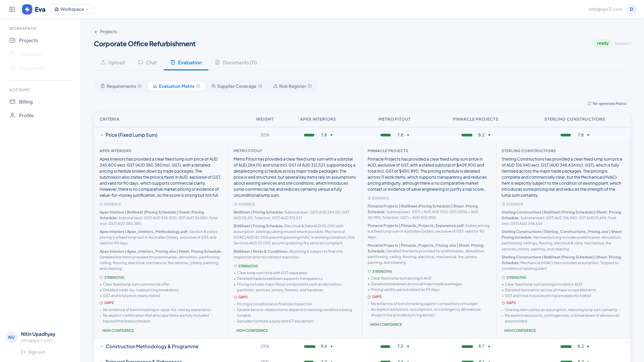Open the Workspace dropdown
The width and height of the screenshot is (644, 362).
coord(72,9)
